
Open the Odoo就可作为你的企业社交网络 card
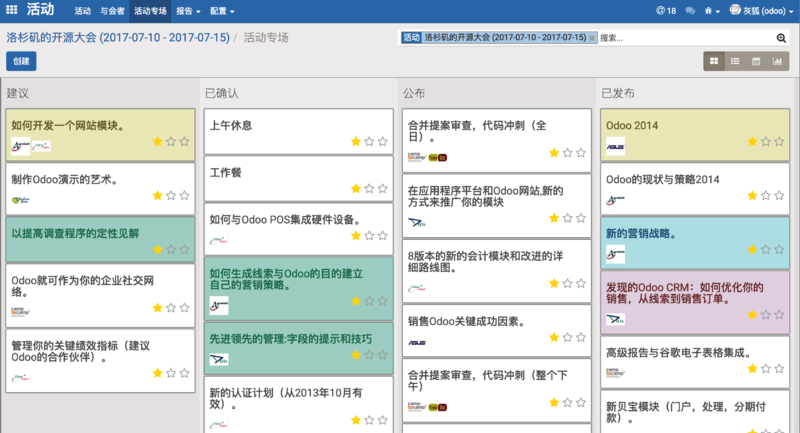pyautogui.click(x=100, y=295)
